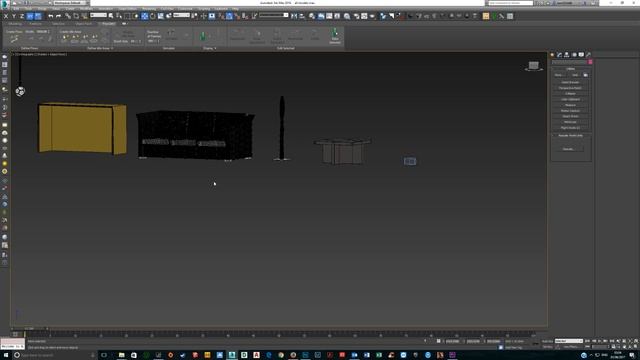Toggle Keyboard Shortcut Override
Image resolution: width=640 pixels, height=360 pixels.
click(x=212, y=16)
